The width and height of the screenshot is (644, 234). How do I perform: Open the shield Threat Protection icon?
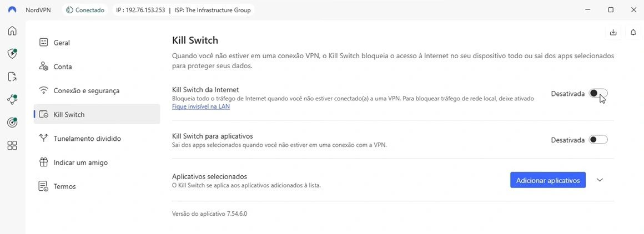[12, 53]
